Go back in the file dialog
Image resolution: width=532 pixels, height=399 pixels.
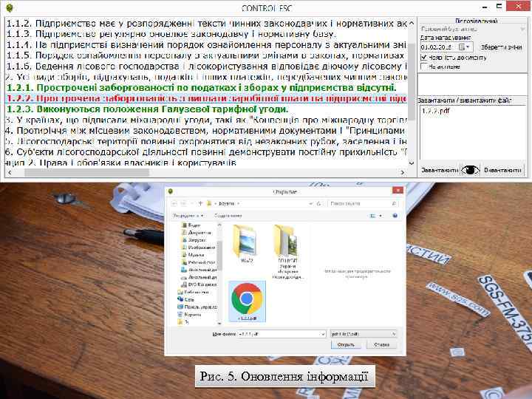(x=174, y=204)
